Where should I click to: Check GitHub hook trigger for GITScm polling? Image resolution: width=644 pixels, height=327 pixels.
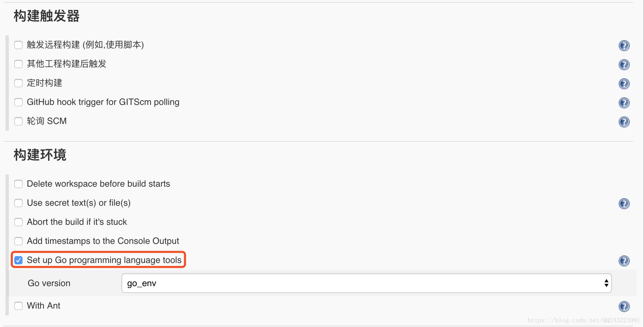tap(18, 102)
